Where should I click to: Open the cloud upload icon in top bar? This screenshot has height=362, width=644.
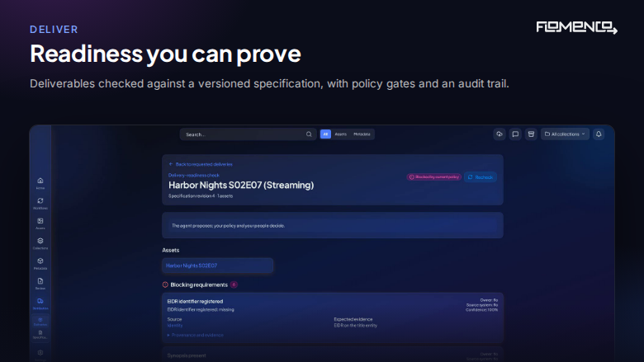point(500,134)
